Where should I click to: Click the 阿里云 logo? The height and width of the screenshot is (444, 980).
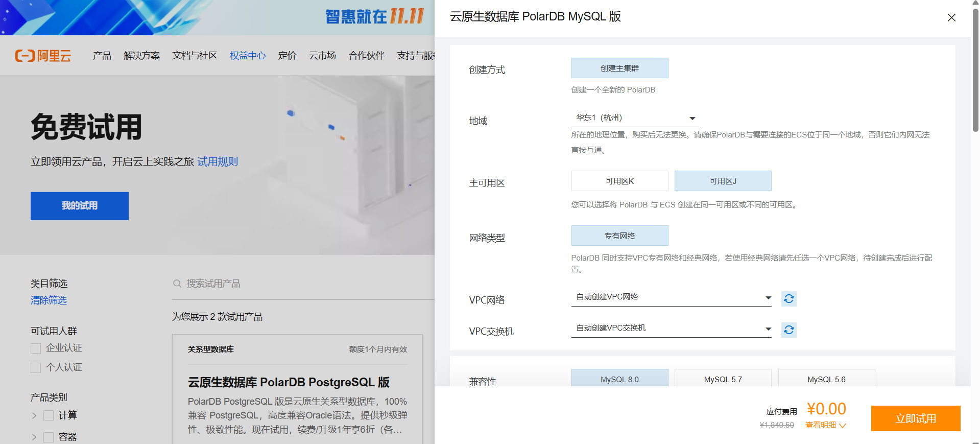(x=43, y=56)
